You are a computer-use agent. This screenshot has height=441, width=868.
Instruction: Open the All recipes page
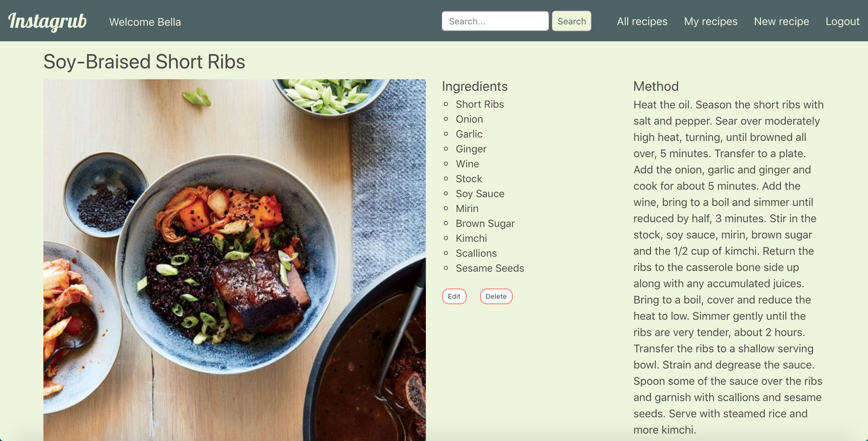pyautogui.click(x=642, y=21)
